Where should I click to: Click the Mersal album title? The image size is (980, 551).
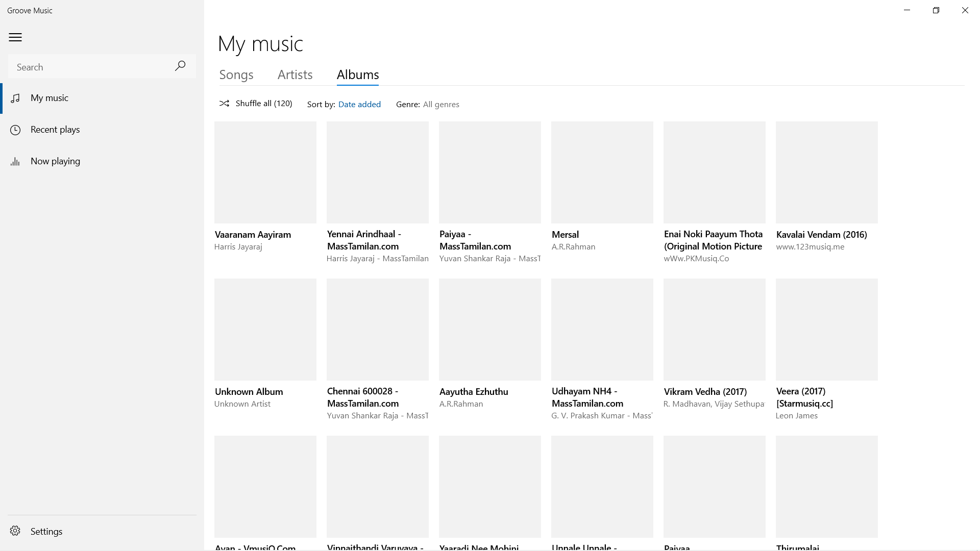(565, 235)
